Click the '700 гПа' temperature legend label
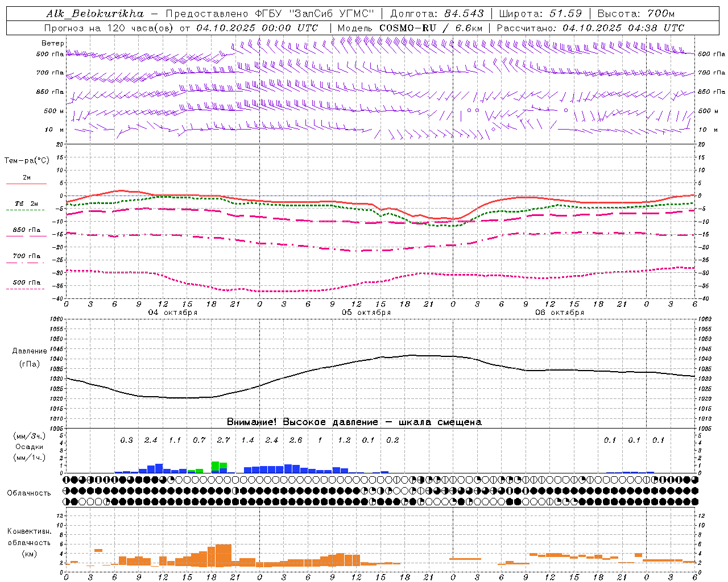The image size is (728, 582). 27,256
